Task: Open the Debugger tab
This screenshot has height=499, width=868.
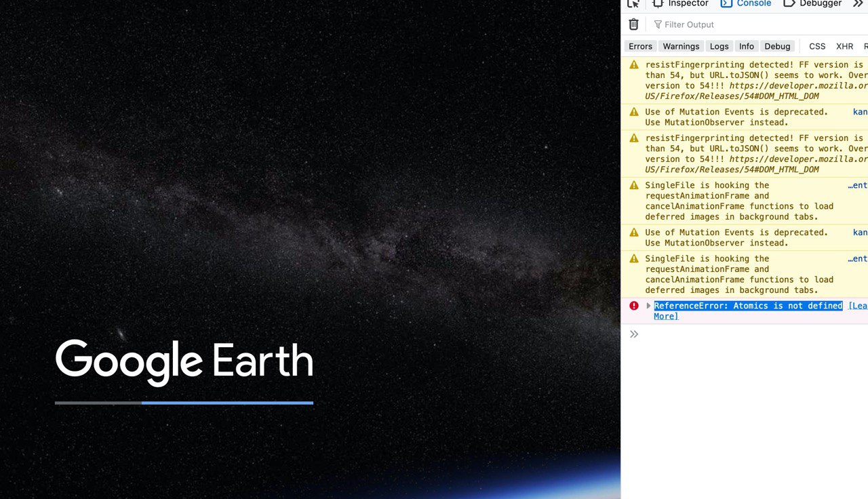Action: click(812, 3)
